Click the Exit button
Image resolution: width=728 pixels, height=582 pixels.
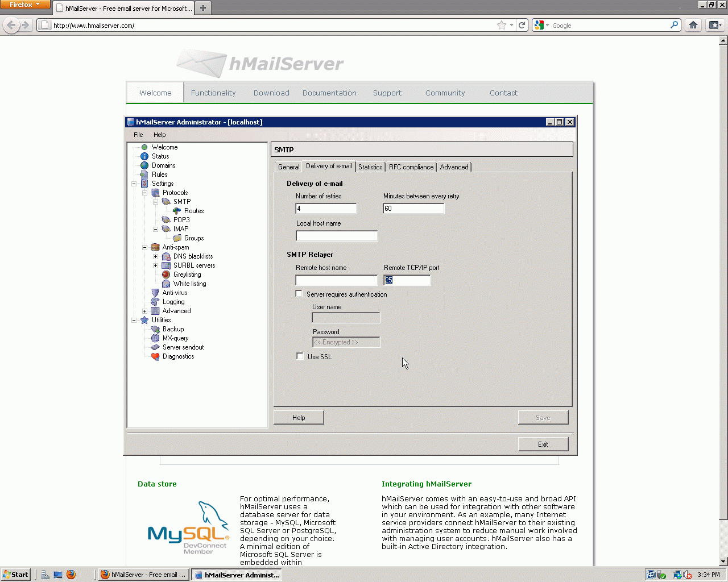543,444
